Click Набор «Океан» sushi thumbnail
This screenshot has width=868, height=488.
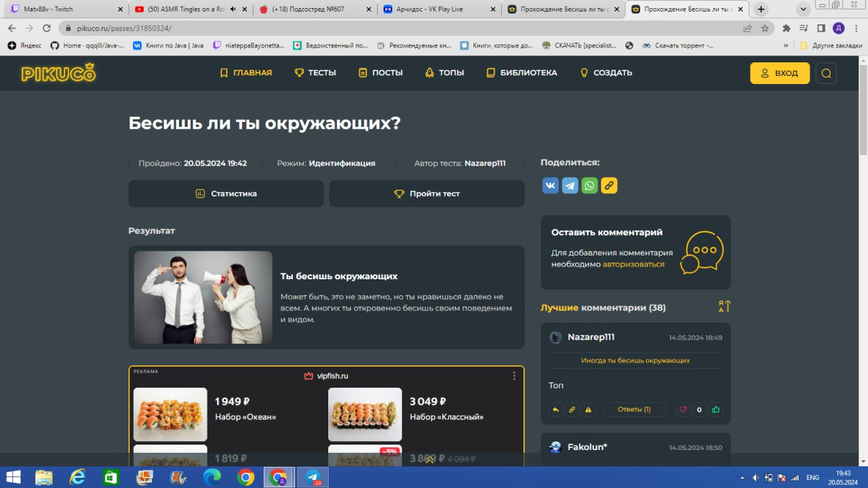click(170, 414)
